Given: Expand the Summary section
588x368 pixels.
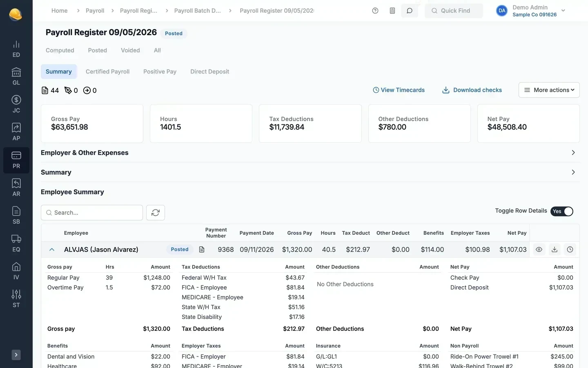Looking at the screenshot, I should point(310,172).
